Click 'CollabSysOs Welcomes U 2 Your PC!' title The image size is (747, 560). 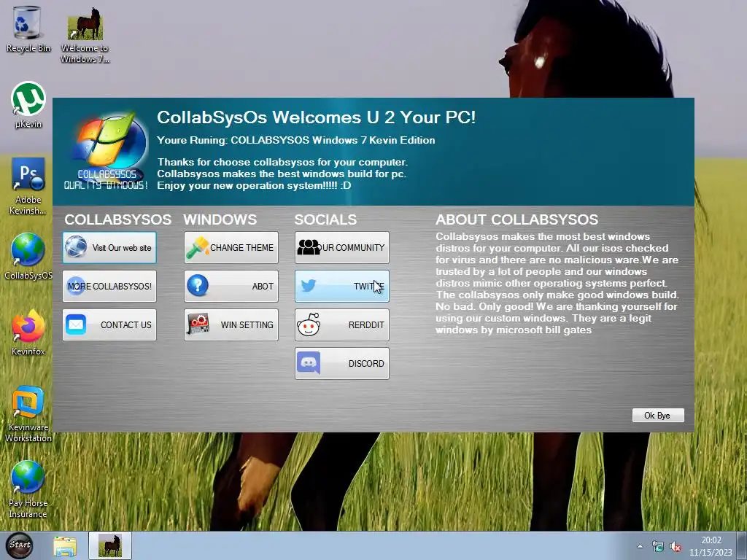[317, 117]
